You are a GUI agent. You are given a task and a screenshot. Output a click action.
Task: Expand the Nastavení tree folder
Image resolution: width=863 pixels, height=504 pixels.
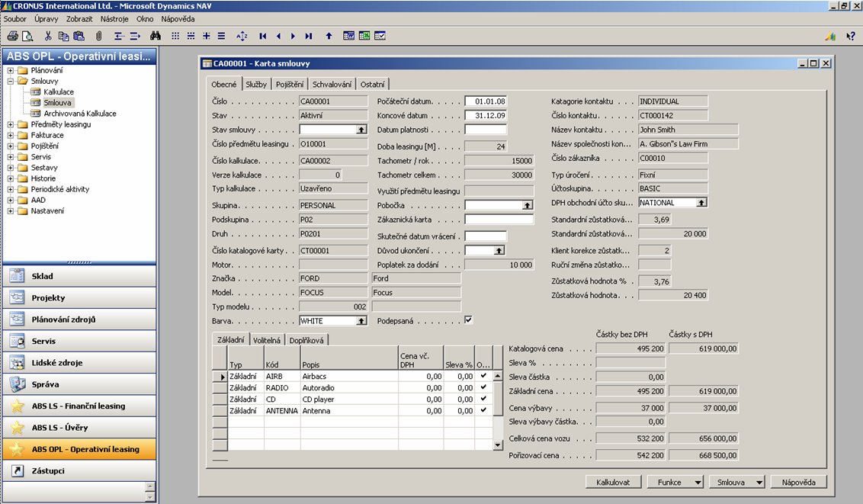(x=11, y=210)
